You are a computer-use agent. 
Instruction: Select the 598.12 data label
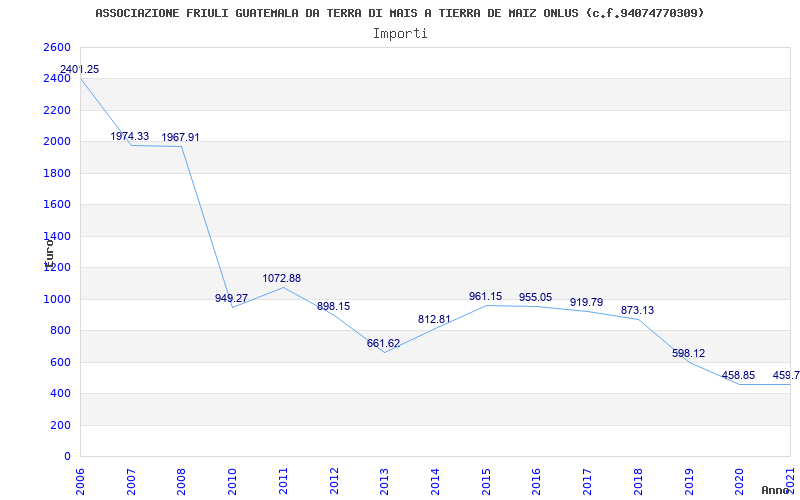(x=688, y=354)
